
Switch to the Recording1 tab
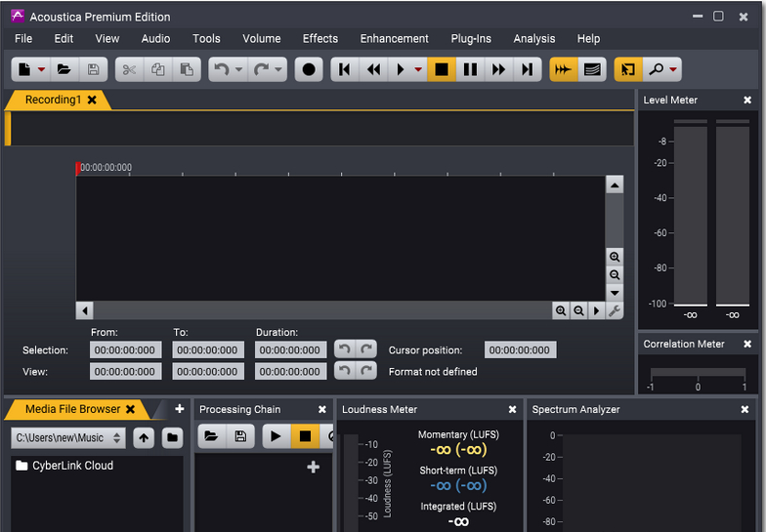pyautogui.click(x=53, y=100)
